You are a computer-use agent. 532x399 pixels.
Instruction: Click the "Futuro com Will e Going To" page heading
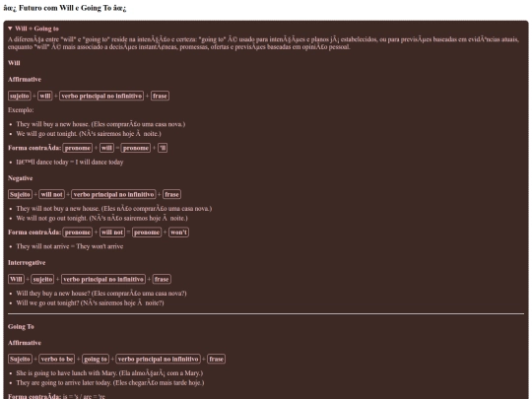(65, 8)
